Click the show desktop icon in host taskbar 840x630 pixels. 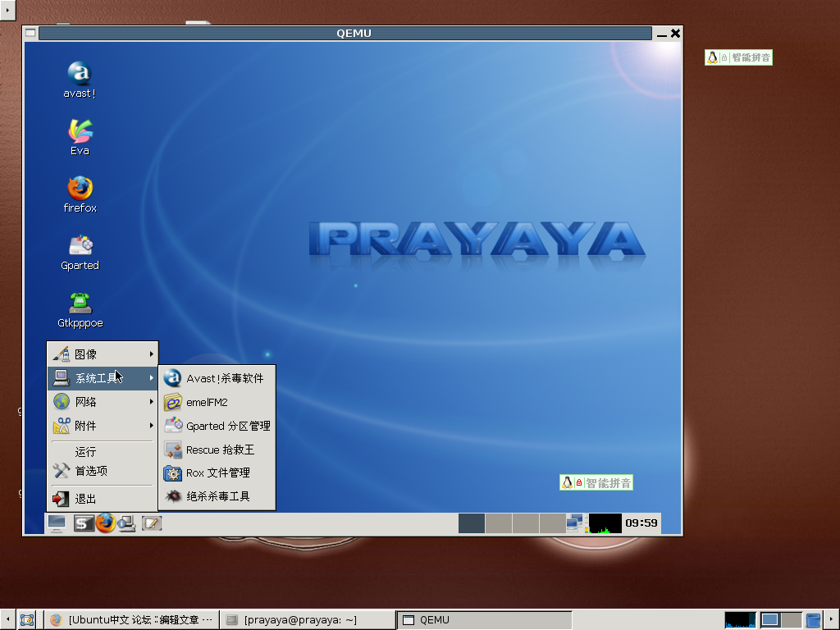[27, 620]
